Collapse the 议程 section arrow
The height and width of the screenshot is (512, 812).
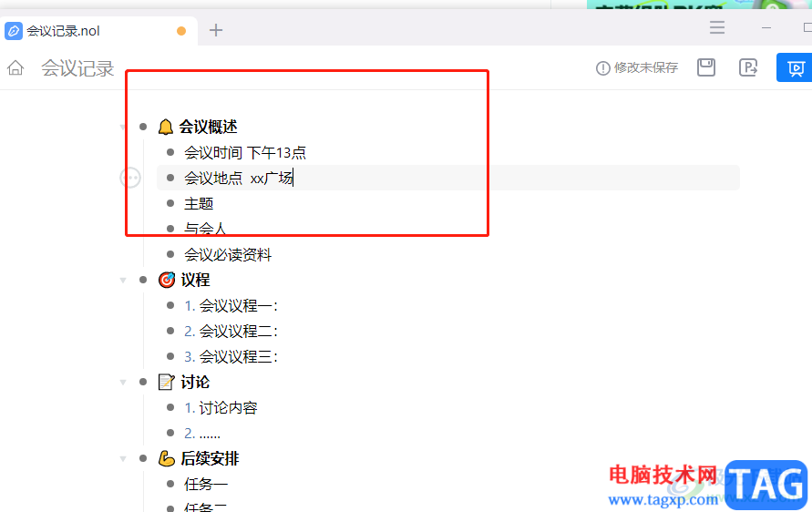click(x=123, y=281)
